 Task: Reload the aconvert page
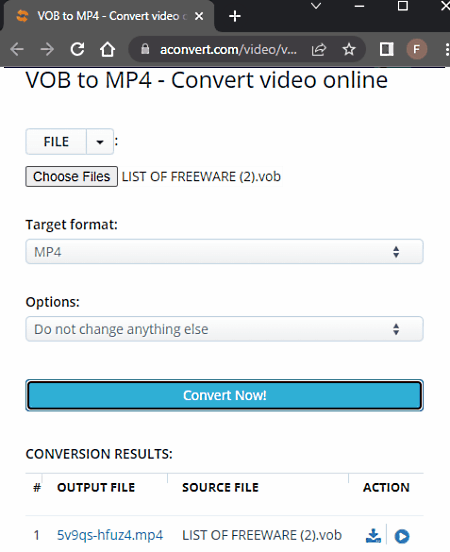(77, 49)
